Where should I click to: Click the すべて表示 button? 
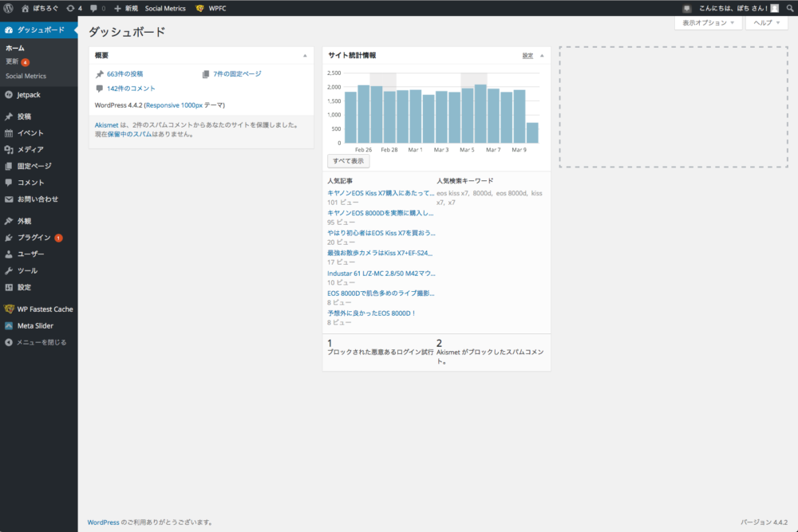tap(348, 161)
